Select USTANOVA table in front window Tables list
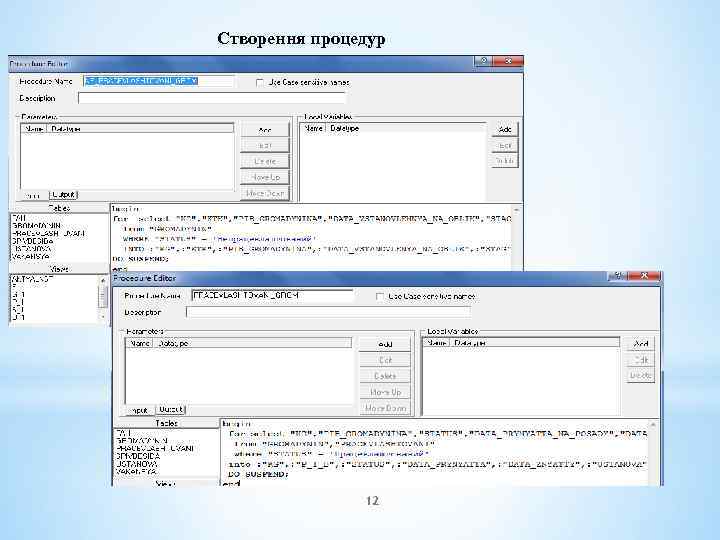This screenshot has width=720, height=540. (x=136, y=464)
